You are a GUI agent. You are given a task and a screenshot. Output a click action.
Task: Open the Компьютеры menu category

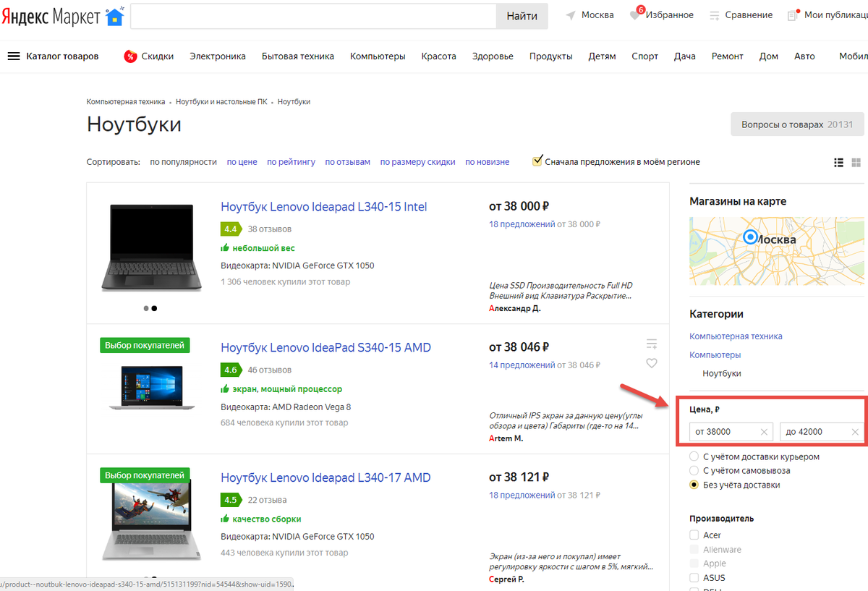tap(378, 56)
